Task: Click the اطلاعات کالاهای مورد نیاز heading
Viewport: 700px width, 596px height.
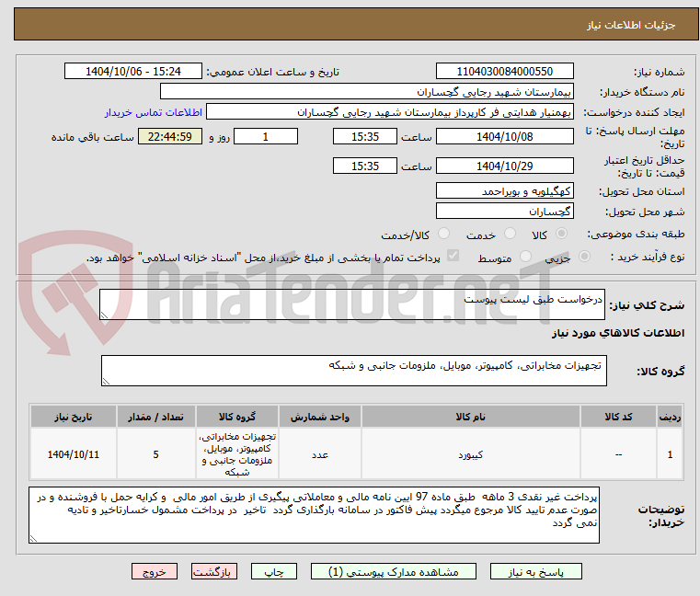Action: coord(618,333)
